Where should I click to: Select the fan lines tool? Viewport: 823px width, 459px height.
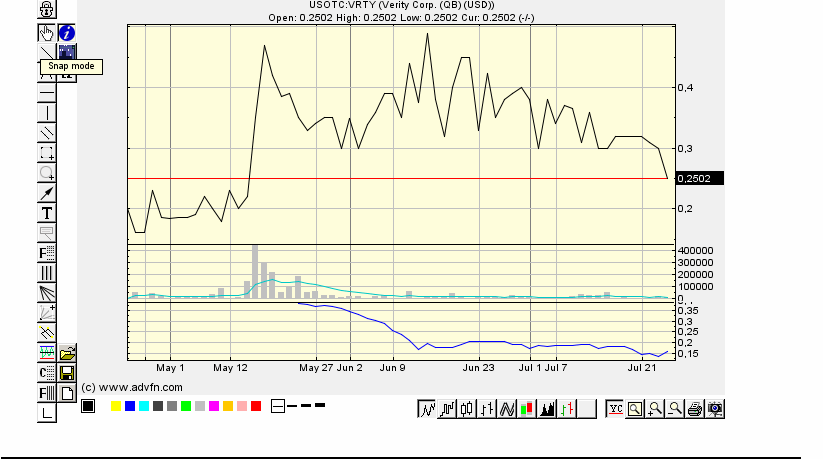(46, 293)
